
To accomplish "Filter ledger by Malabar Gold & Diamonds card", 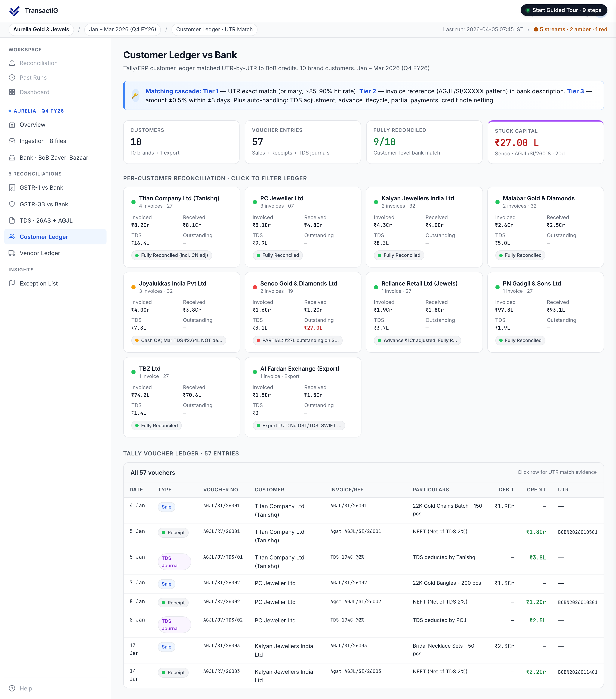I will click(546, 227).
